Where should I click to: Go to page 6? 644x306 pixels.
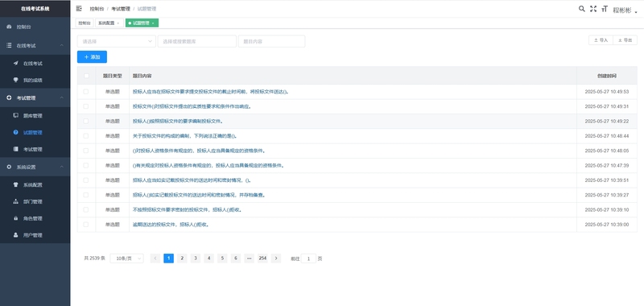pos(236,258)
